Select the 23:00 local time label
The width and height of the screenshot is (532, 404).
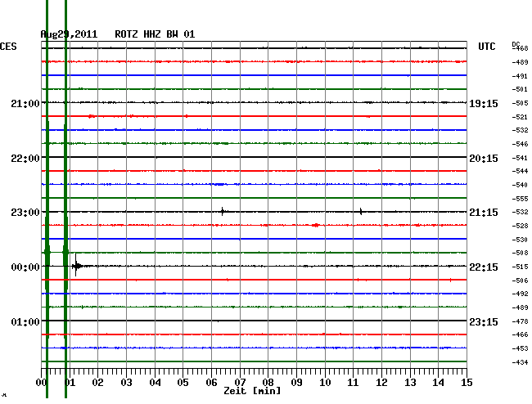(25, 213)
